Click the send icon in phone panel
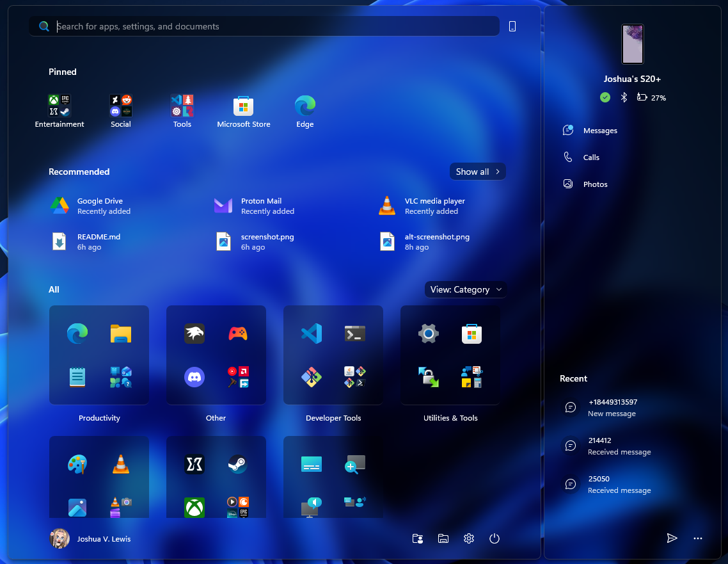 [672, 538]
